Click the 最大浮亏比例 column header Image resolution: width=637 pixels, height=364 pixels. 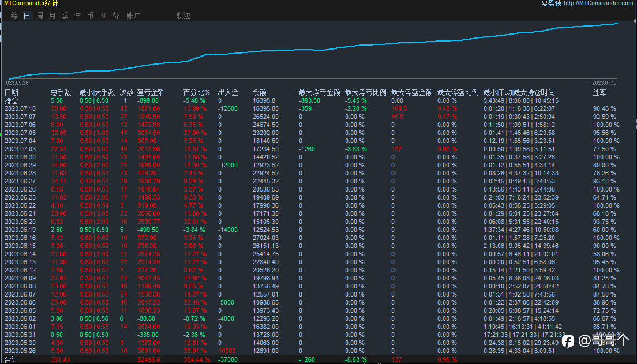(x=366, y=93)
